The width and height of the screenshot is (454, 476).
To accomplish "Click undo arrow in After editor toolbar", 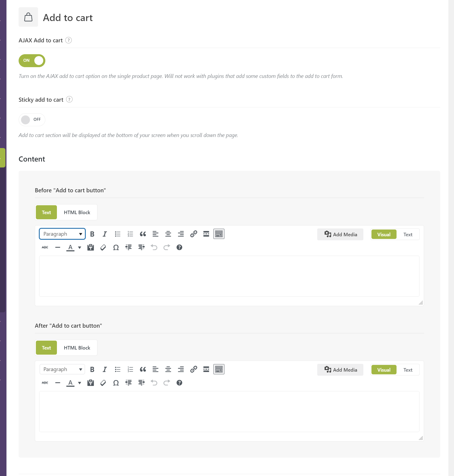I will [154, 383].
